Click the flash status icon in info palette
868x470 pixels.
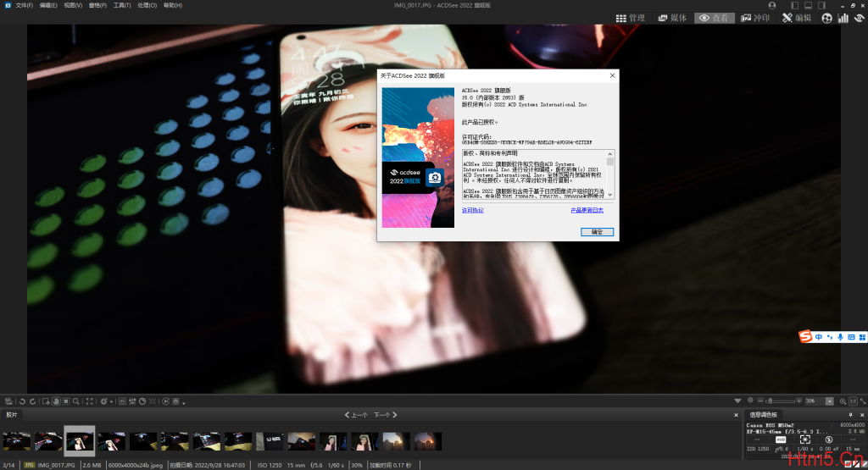[829, 440]
